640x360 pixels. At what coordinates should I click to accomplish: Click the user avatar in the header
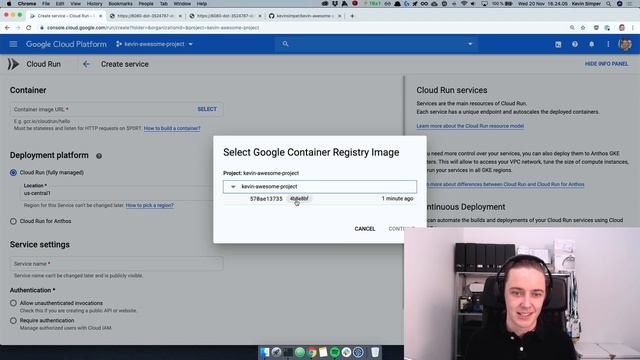tap(625, 44)
